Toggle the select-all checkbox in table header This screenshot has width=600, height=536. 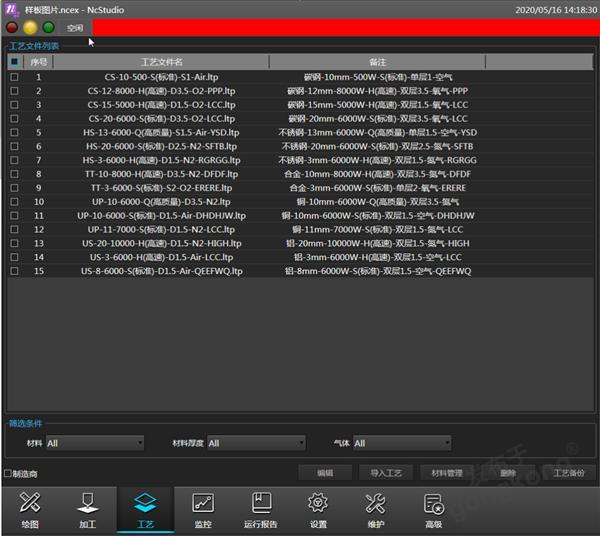coord(14,62)
